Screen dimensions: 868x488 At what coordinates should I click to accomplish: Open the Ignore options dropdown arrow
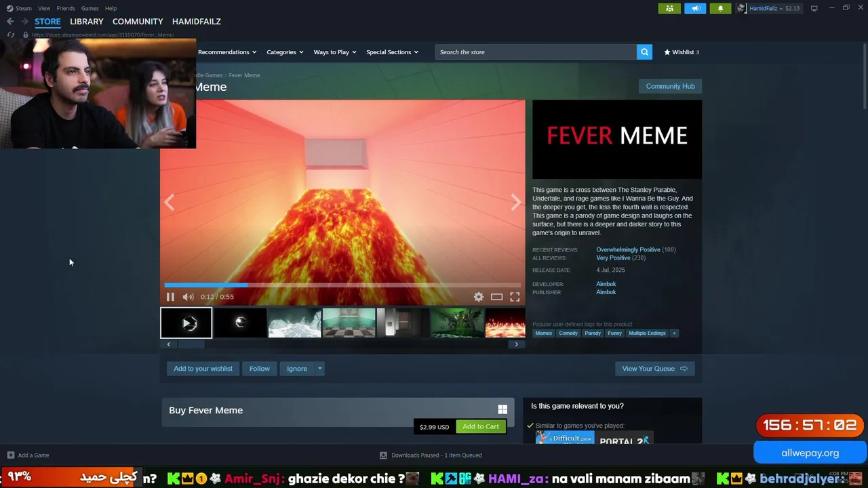[x=319, y=369]
